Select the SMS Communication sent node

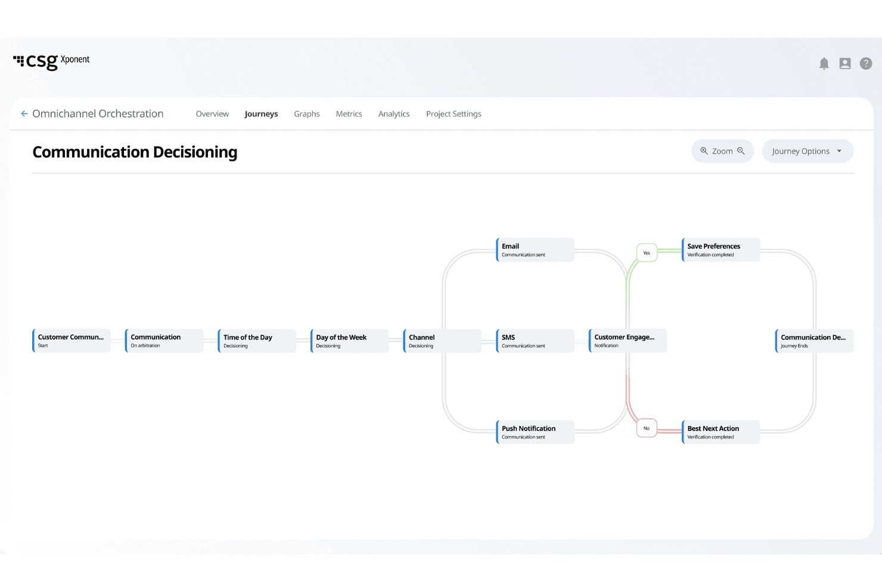pyautogui.click(x=535, y=341)
